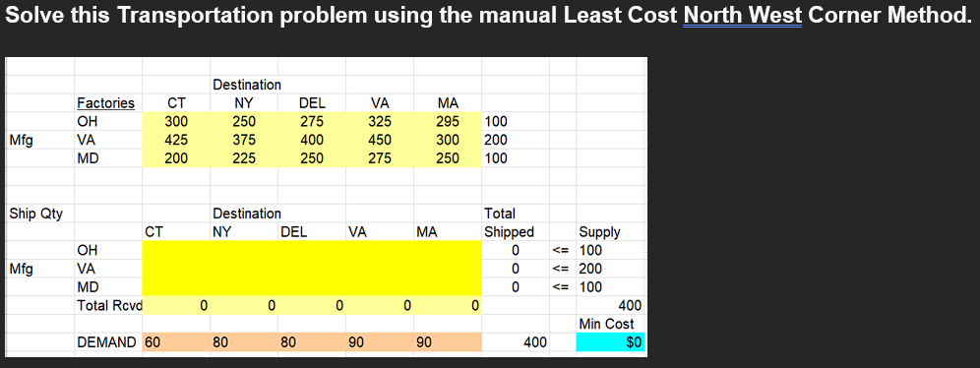This screenshot has height=368, width=980.
Task: Select the OH row label in the Ship Qty table
Action: tap(87, 251)
